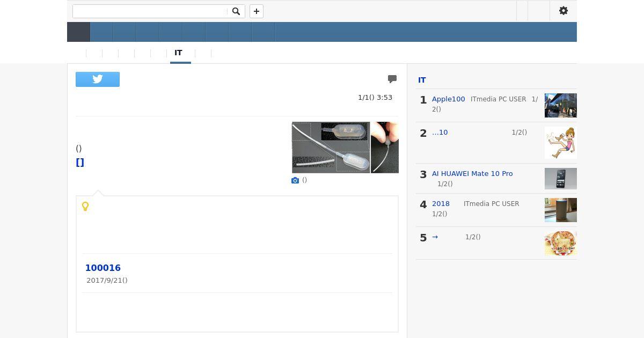Open the settings gear icon
This screenshot has height=338, width=644.
pos(563,11)
